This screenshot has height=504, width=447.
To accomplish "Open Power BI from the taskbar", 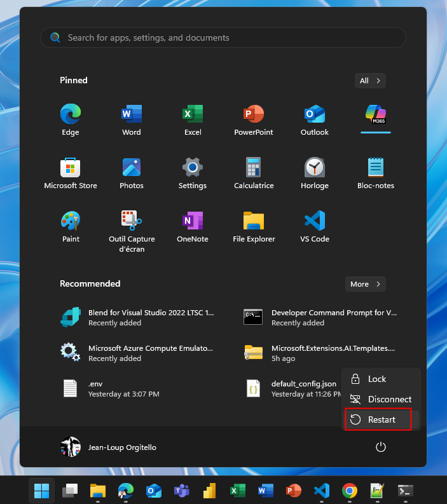I will click(x=210, y=491).
